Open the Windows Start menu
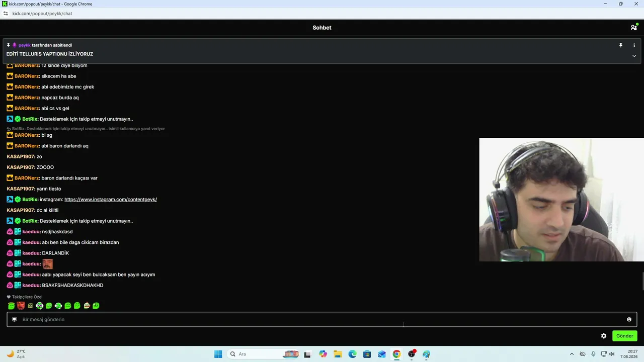Viewport: 644px width, 362px height. 218,354
